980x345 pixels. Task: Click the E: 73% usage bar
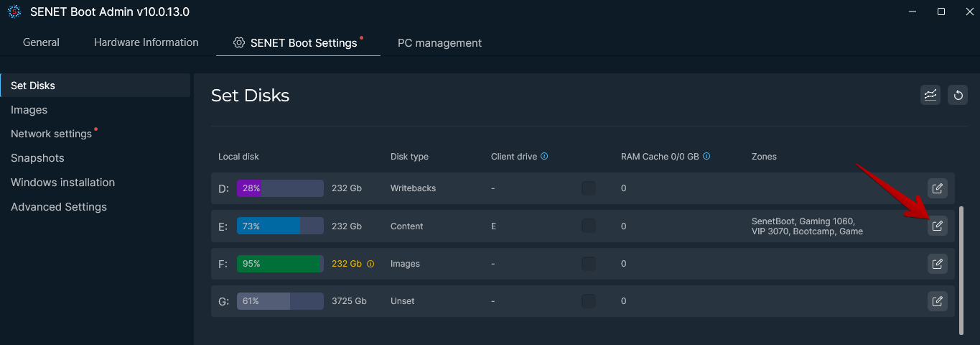coord(280,226)
